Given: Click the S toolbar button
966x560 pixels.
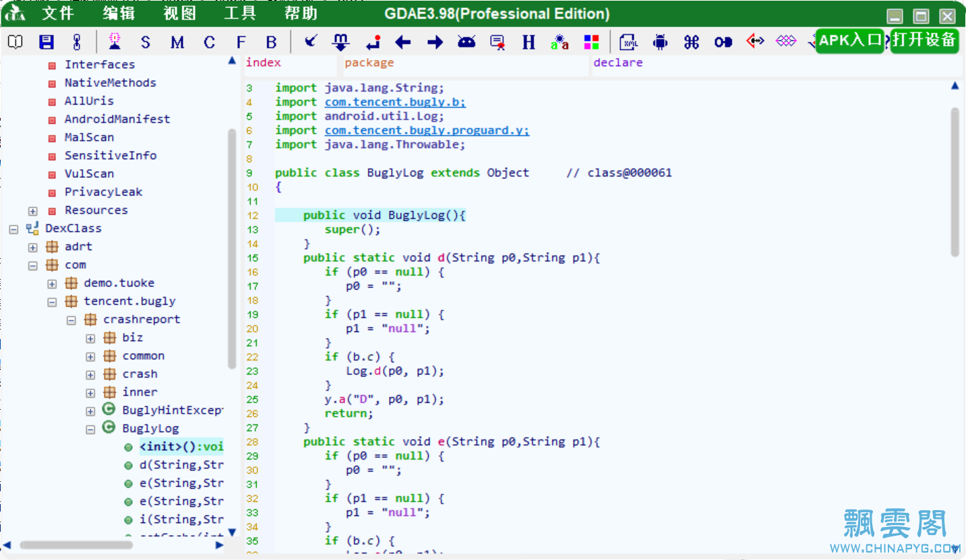Looking at the screenshot, I should (146, 42).
